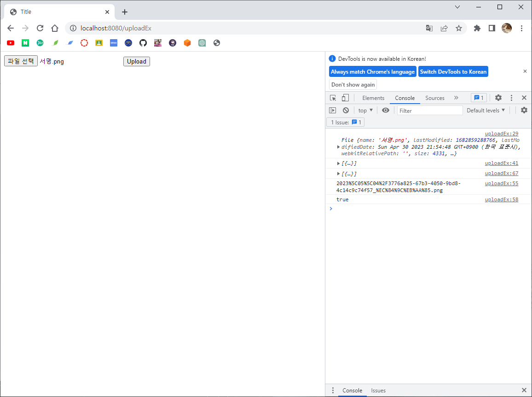Go back to the previous page
The width and height of the screenshot is (532, 397).
pos(11,28)
